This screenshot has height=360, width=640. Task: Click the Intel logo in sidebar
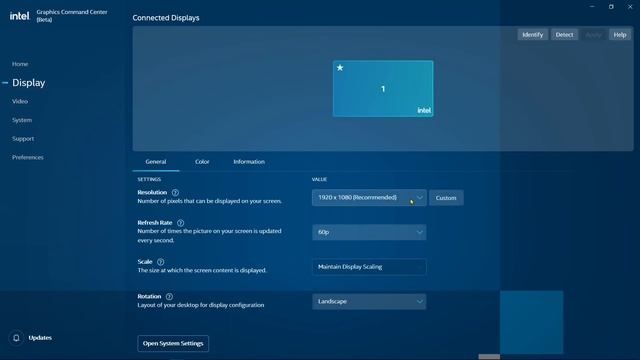point(19,16)
